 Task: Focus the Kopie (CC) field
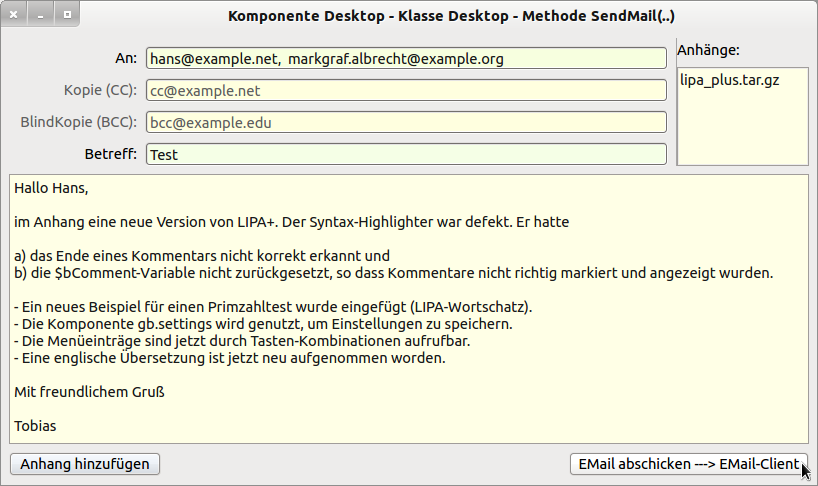(405, 91)
